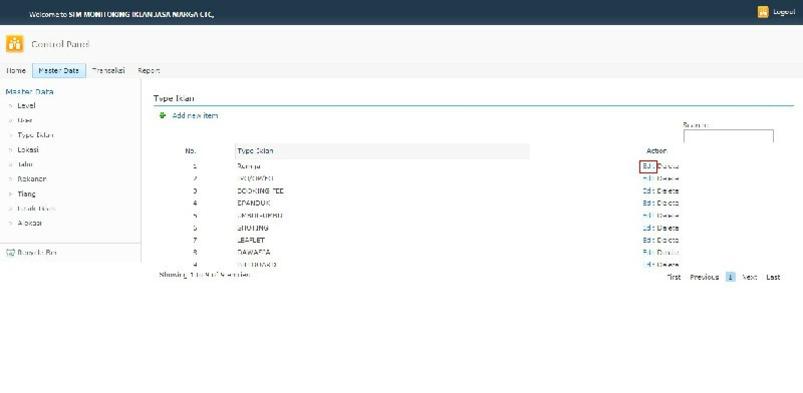The image size is (803, 393).
Task: Open the Master Data menu
Action: (59, 71)
